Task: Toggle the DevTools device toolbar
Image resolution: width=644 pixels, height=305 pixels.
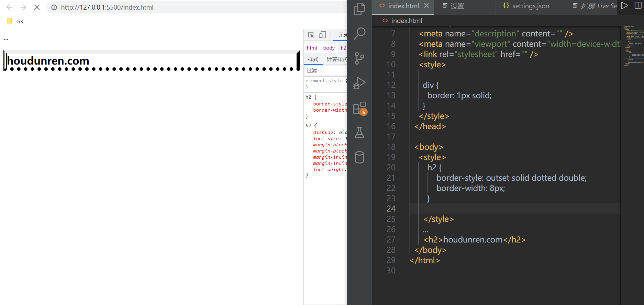Action: [x=322, y=35]
